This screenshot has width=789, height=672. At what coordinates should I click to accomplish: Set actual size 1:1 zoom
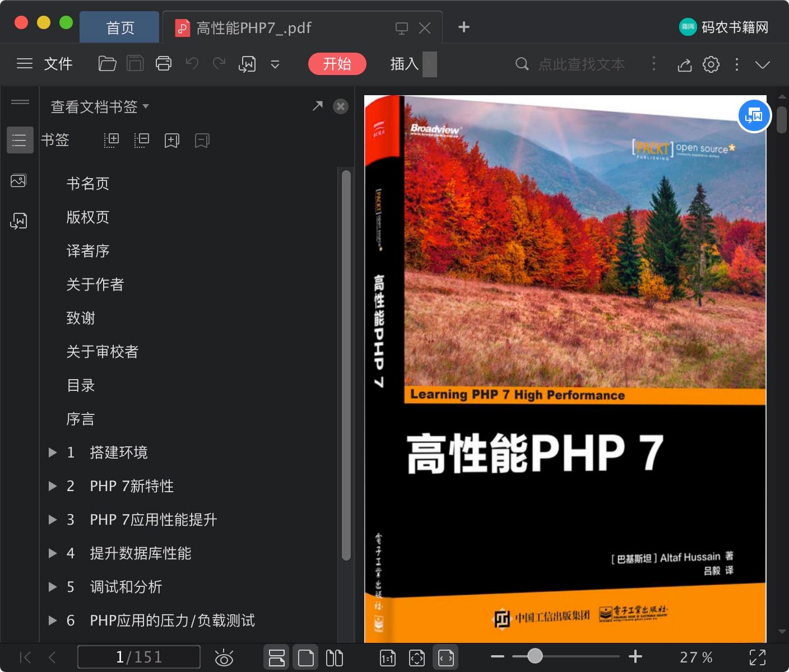point(388,658)
